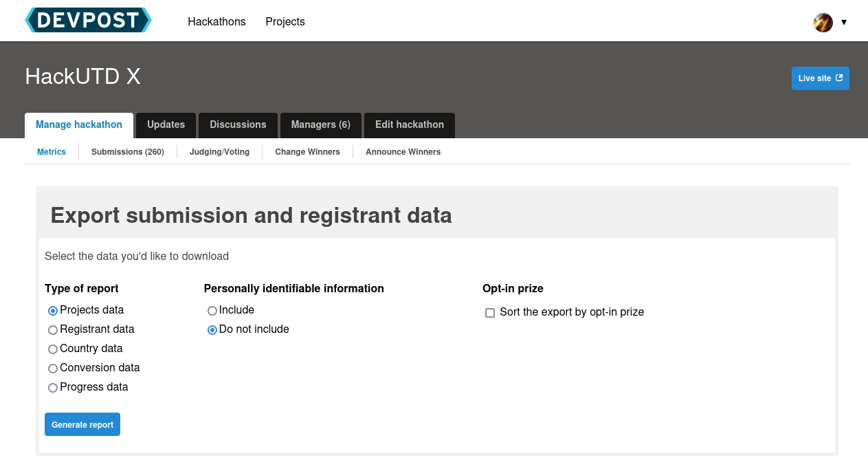Image resolution: width=868 pixels, height=469 pixels.
Task: Open the Discussions tab
Action: [238, 125]
